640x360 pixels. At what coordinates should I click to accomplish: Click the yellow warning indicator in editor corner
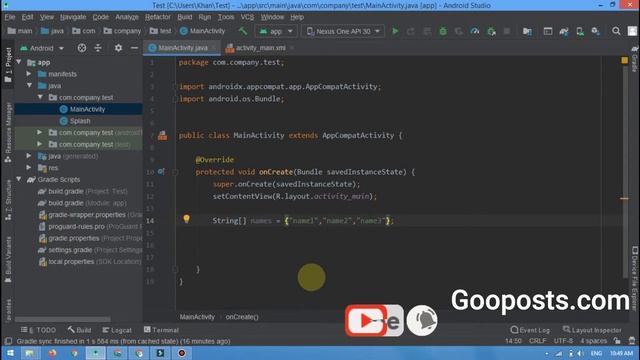click(x=624, y=60)
